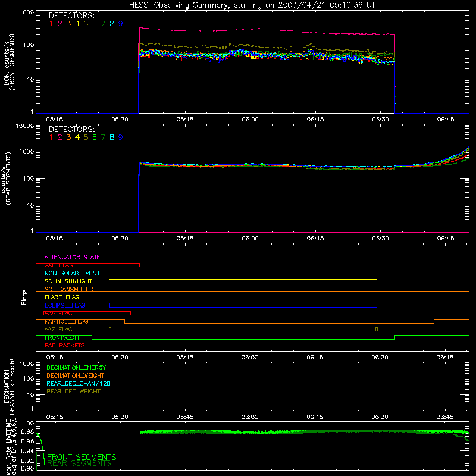
Task: Click the FRONTS_OFF flag label
Action: pos(62,337)
